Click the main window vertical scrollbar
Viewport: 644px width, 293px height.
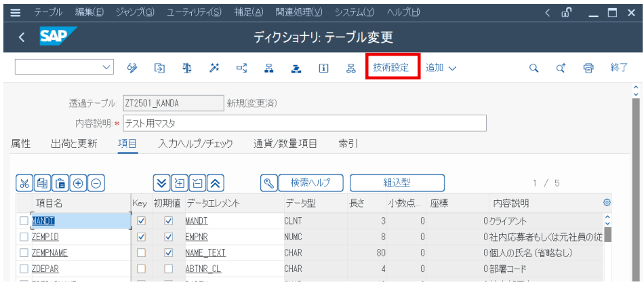pos(636,189)
